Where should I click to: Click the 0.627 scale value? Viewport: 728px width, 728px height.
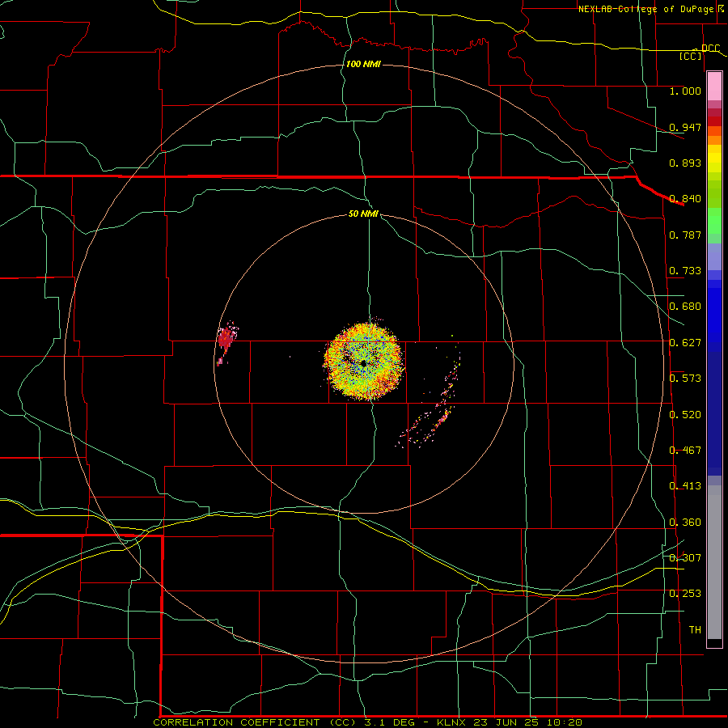click(x=685, y=343)
